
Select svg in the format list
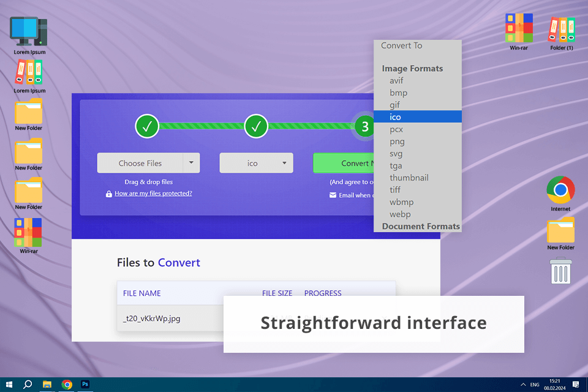[418, 153]
